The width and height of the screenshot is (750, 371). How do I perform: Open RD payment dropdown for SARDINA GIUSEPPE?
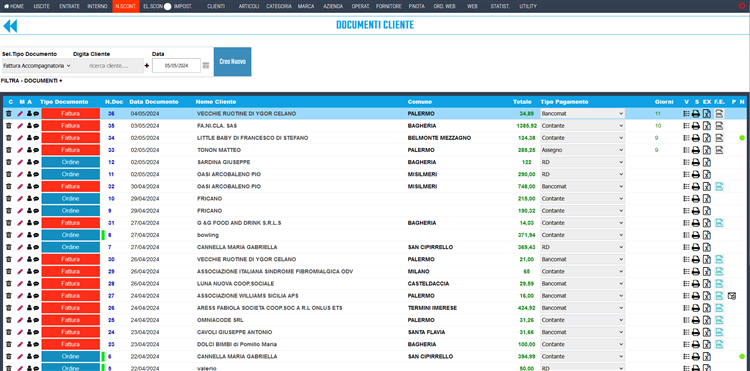click(x=582, y=163)
